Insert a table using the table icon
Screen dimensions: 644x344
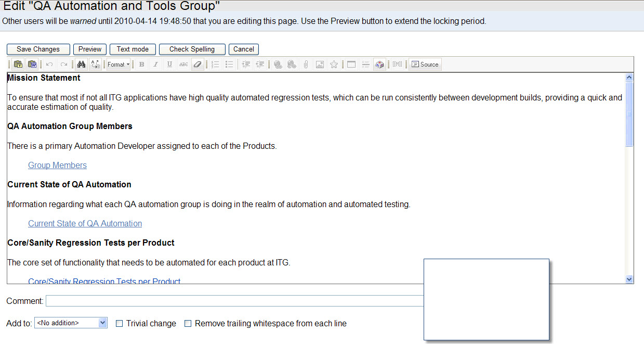pos(351,65)
